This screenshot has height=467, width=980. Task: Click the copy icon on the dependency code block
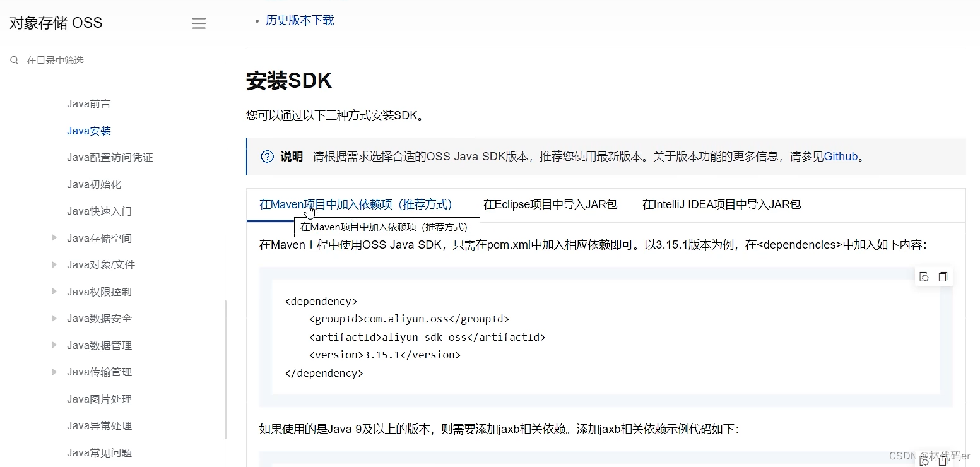click(x=943, y=276)
